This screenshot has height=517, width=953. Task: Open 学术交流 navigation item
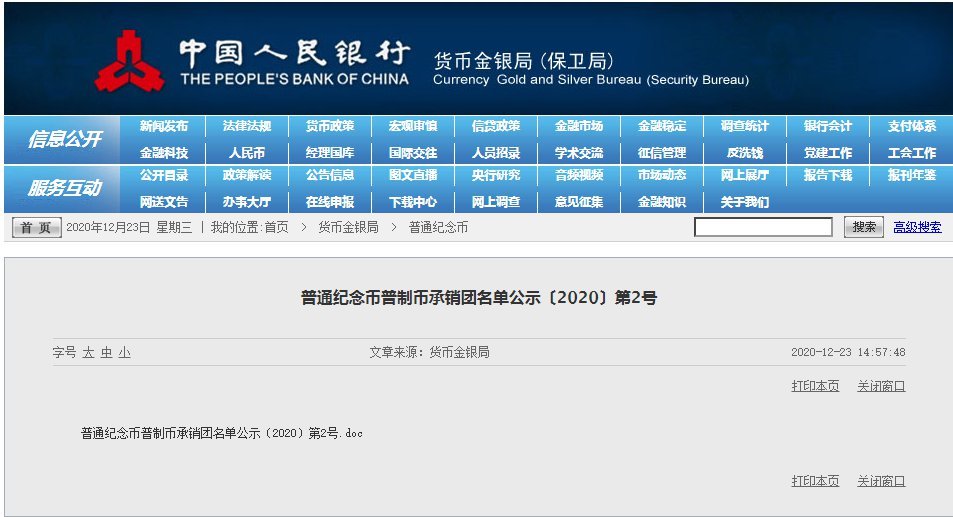(579, 152)
